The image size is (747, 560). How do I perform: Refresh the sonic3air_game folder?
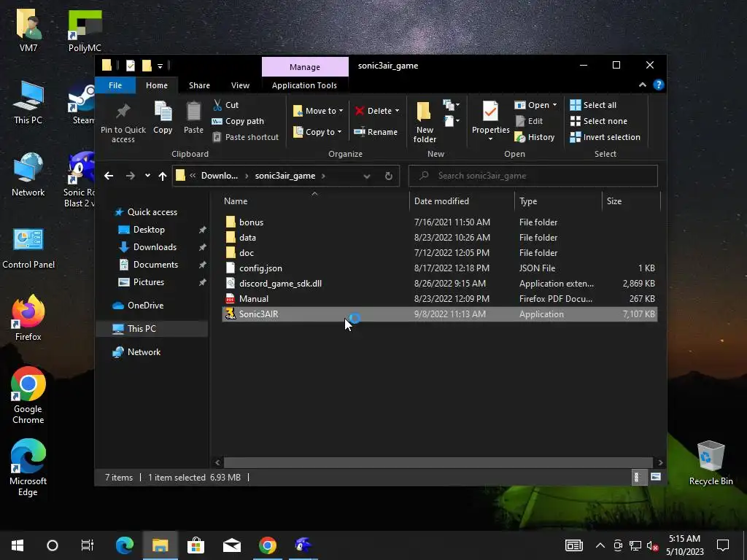[388, 176]
